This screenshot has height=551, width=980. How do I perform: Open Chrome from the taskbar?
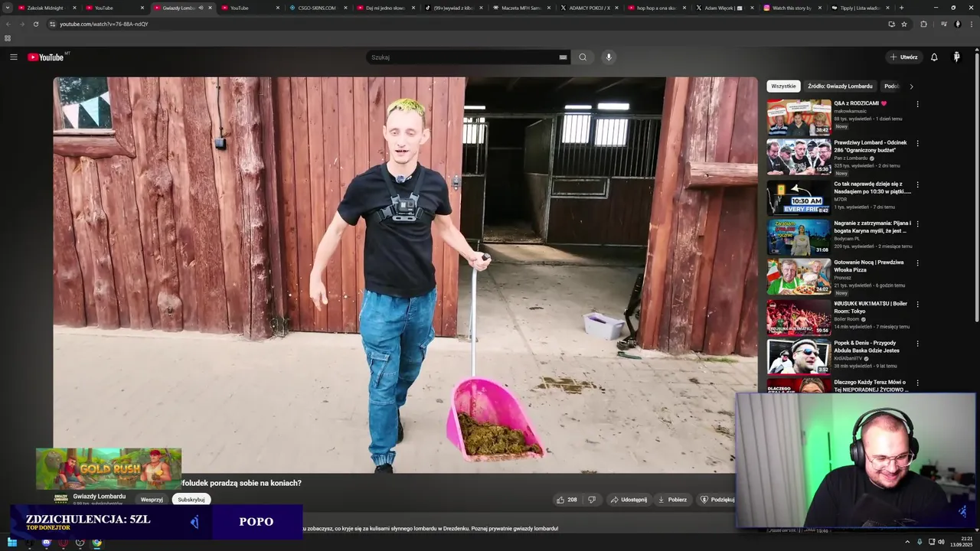(x=96, y=543)
